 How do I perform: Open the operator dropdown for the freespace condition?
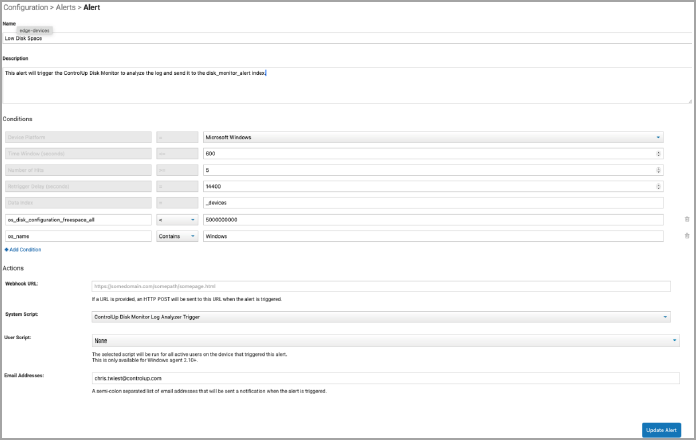click(175, 219)
